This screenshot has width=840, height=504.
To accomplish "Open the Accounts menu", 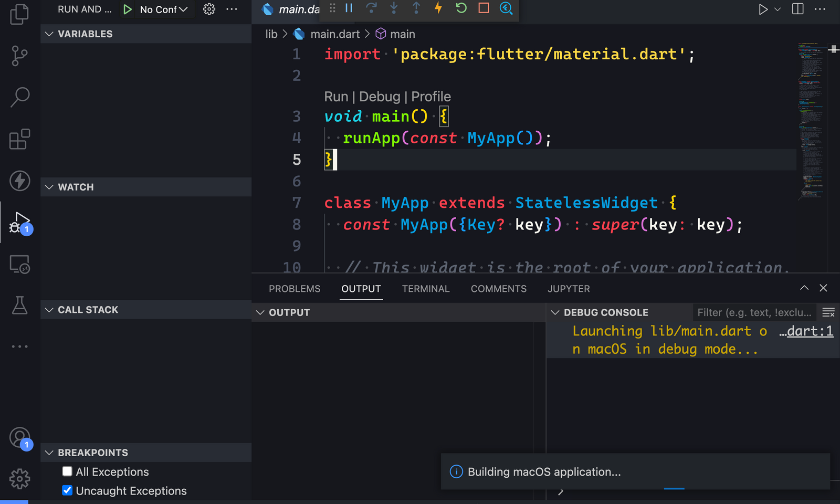I will [x=20, y=437].
